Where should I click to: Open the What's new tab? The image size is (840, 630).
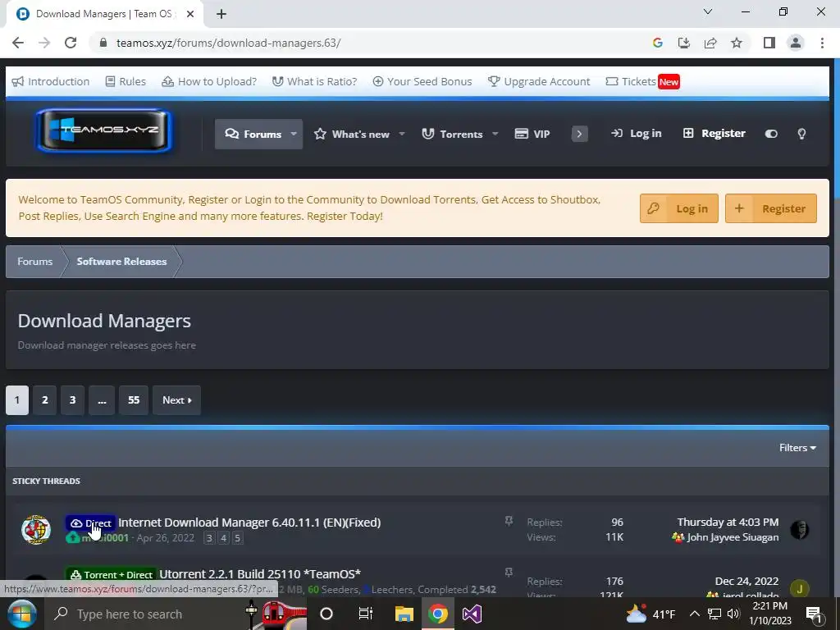point(352,134)
